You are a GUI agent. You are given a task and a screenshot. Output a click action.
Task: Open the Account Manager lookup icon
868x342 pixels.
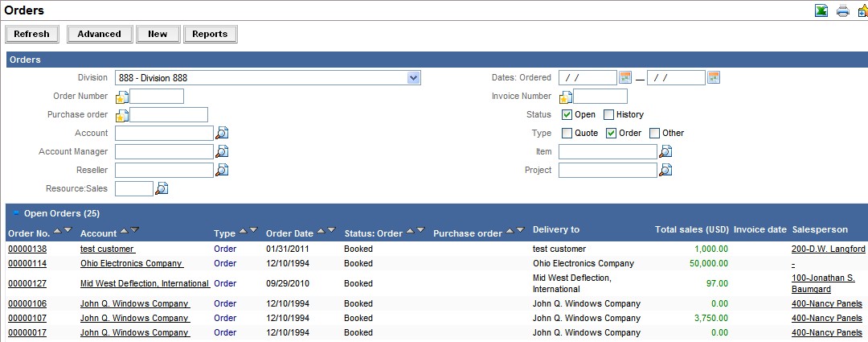pyautogui.click(x=222, y=151)
